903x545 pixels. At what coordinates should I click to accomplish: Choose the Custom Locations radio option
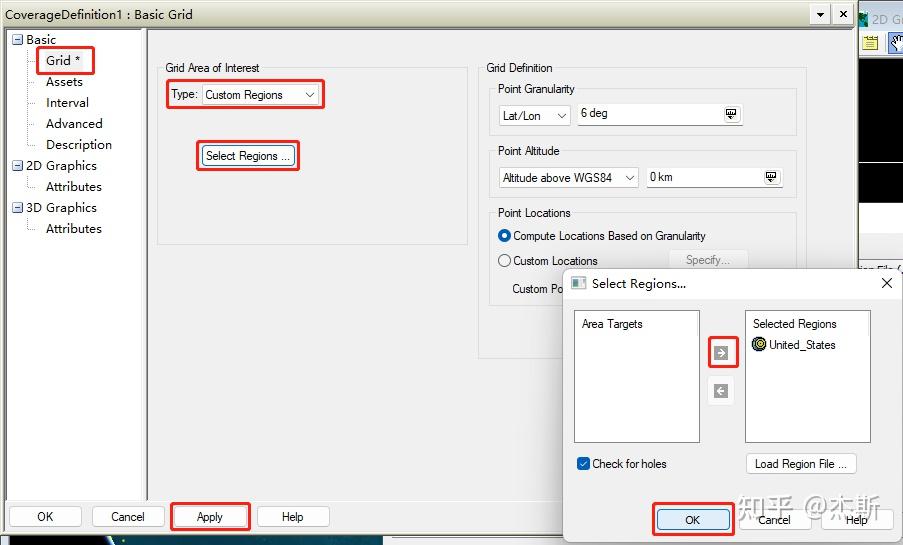(x=504, y=260)
